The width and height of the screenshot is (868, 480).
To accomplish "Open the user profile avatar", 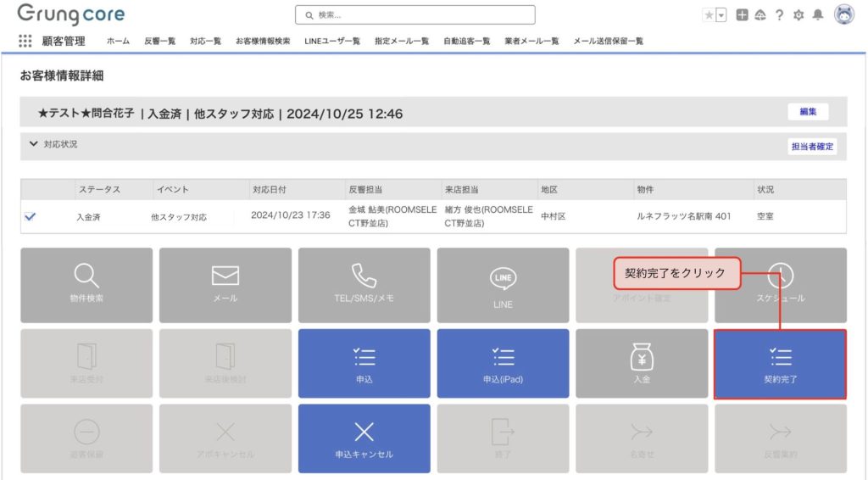I will coord(844,14).
